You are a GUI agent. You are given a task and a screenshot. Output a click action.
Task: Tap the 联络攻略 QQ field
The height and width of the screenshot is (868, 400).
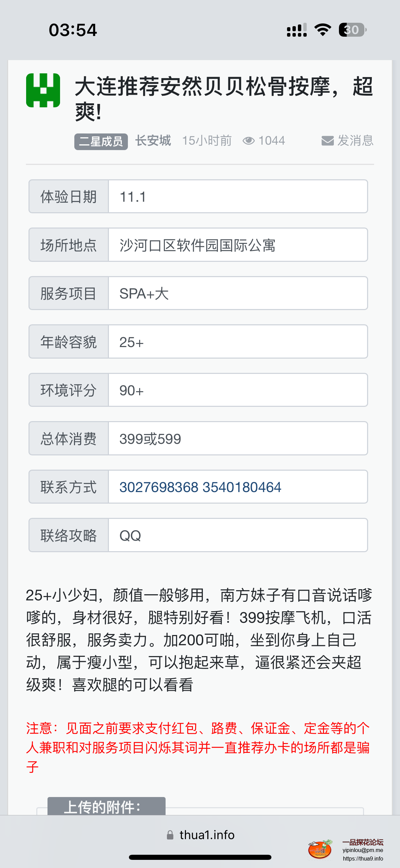point(237,535)
